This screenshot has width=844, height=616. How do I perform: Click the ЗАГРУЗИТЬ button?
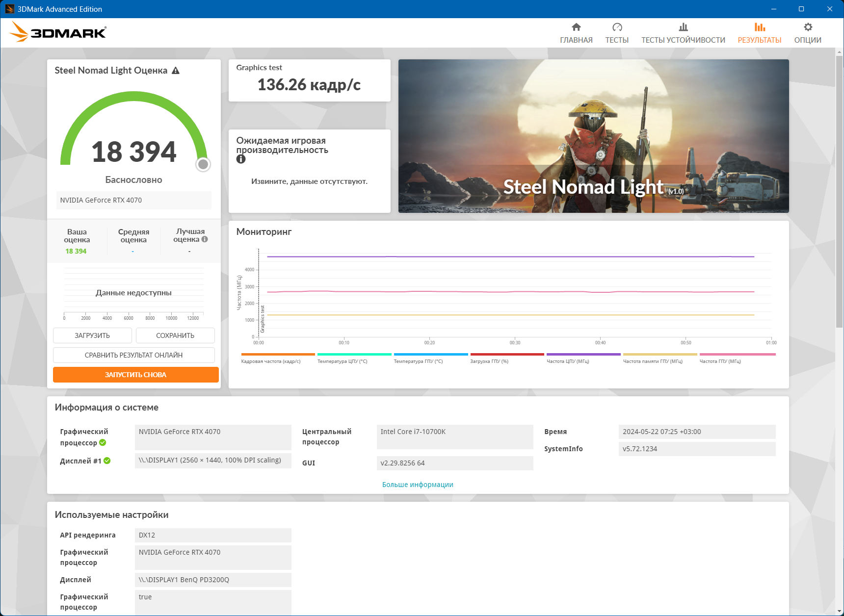[x=92, y=335]
